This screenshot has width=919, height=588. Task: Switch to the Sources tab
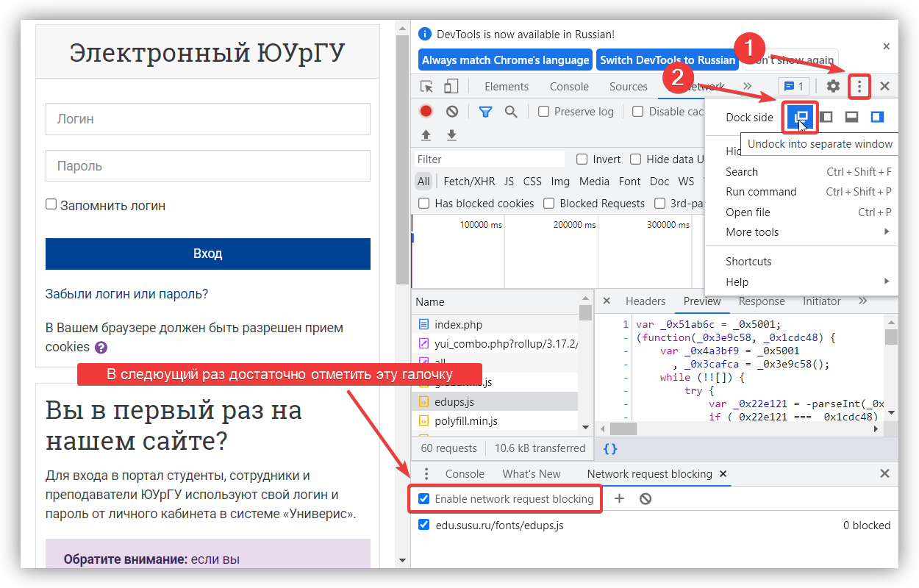click(x=629, y=87)
